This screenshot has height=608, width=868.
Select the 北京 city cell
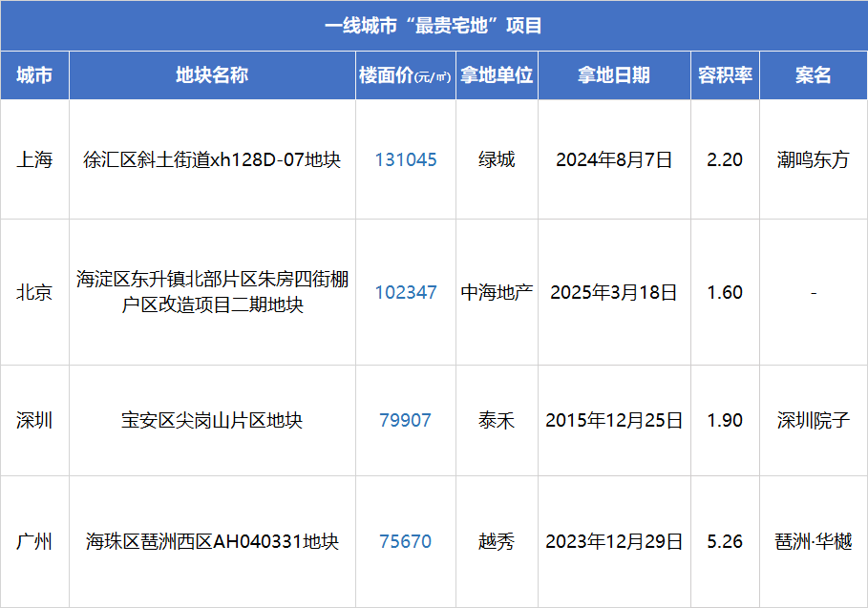(x=34, y=292)
